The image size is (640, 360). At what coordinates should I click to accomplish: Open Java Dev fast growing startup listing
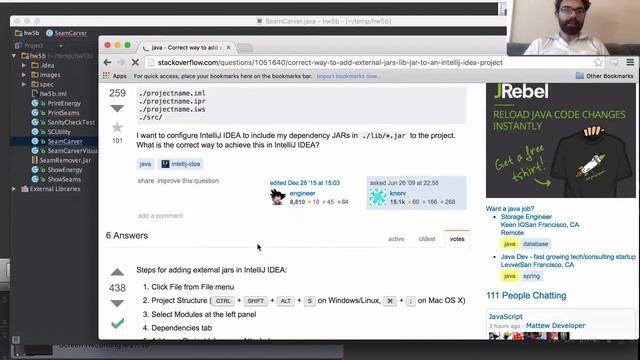click(568, 257)
